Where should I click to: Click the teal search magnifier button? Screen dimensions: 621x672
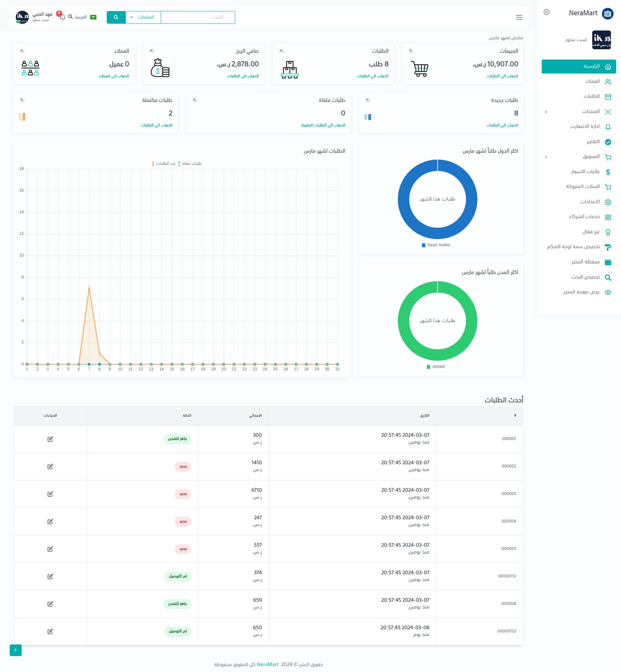coord(116,17)
